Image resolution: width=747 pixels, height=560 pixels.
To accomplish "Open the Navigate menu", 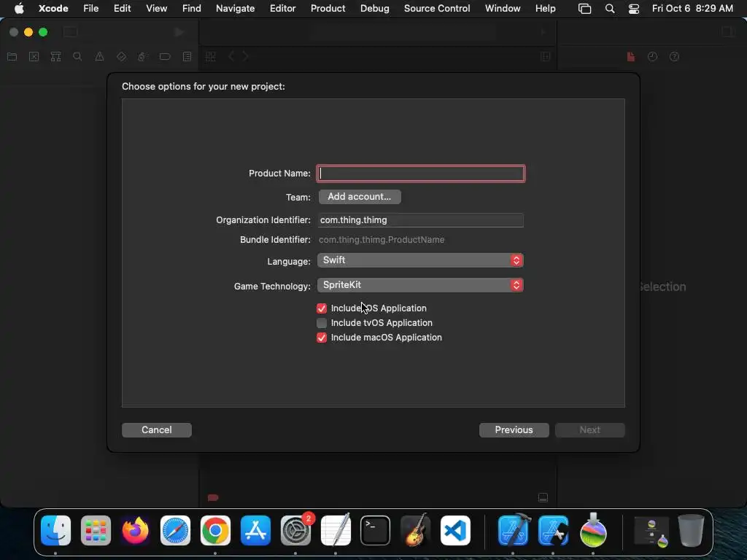I will (236, 8).
